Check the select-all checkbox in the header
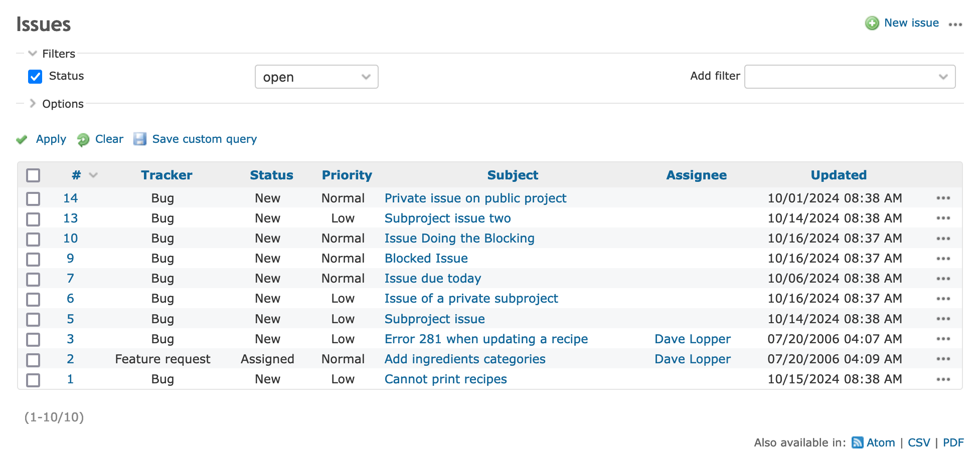980x466 pixels. click(x=33, y=175)
